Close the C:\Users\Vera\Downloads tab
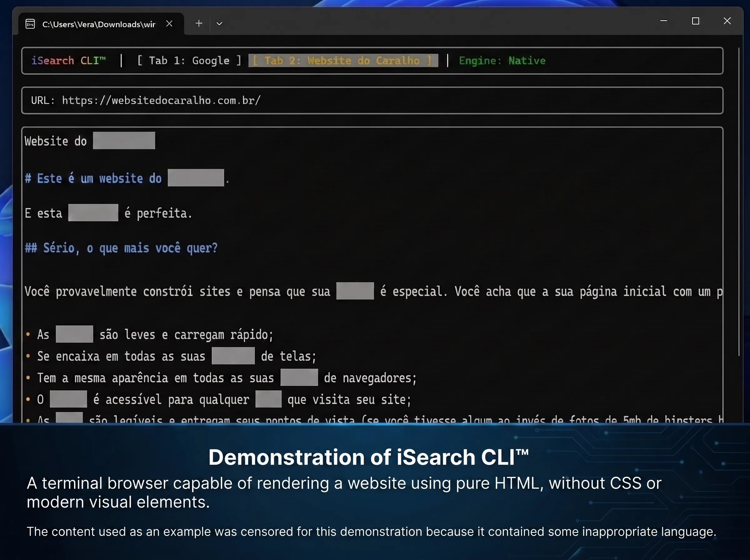This screenshot has height=560, width=750. coord(169,23)
